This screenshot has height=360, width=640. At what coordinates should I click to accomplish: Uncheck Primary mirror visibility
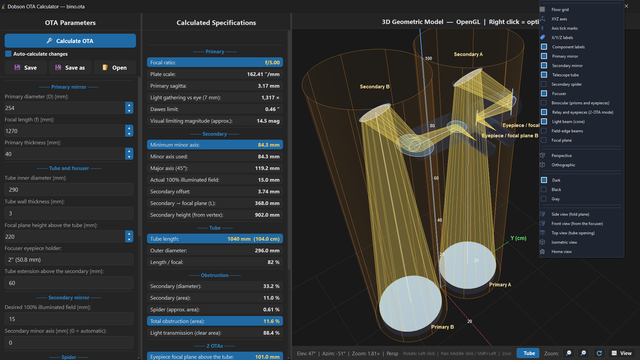point(544,56)
